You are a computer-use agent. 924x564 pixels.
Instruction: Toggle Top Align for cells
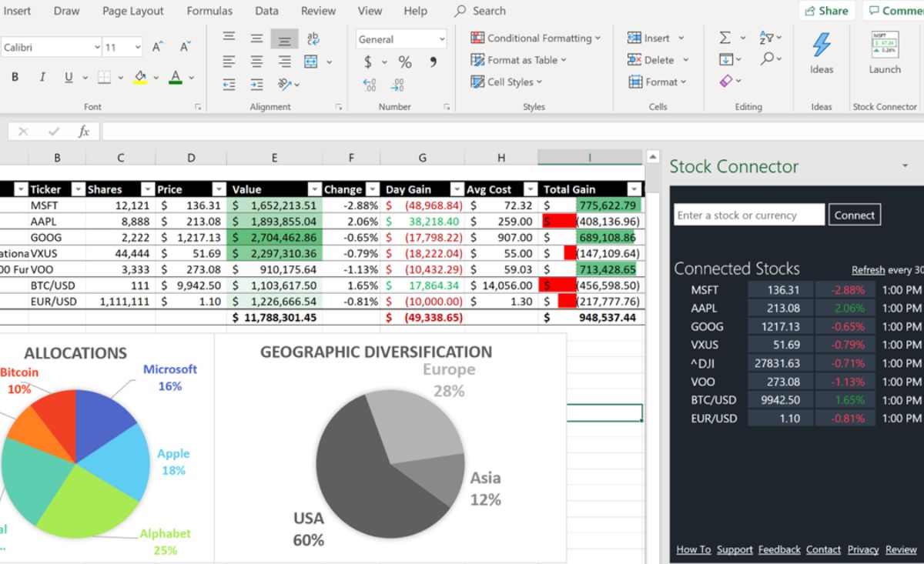click(229, 38)
